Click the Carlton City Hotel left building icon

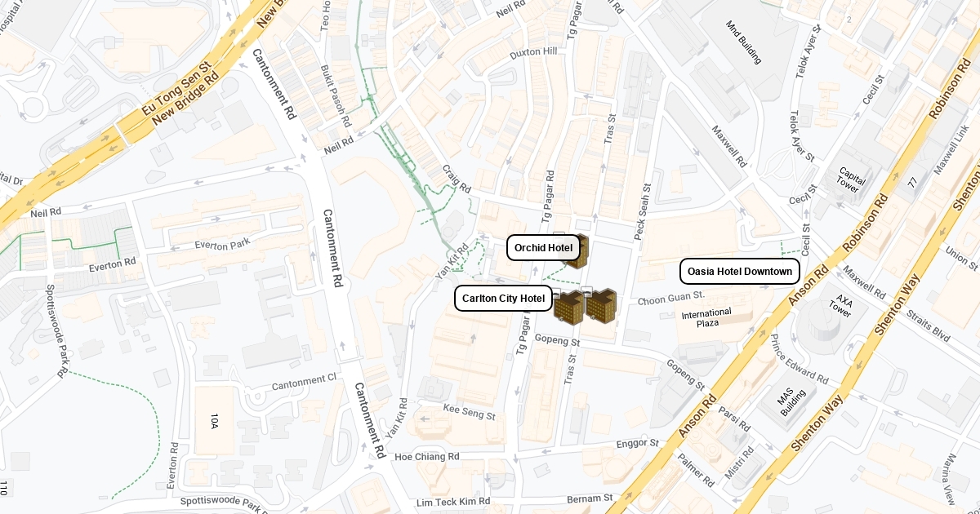point(568,308)
